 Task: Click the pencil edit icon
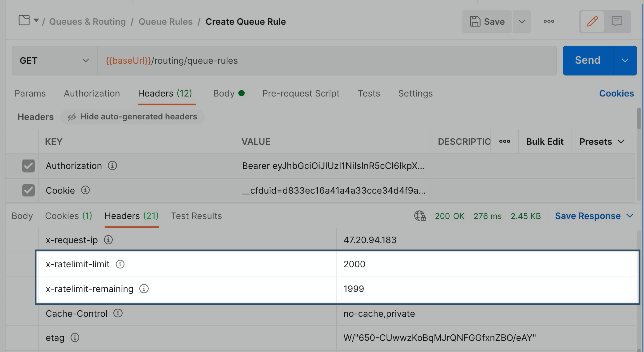pyautogui.click(x=592, y=21)
